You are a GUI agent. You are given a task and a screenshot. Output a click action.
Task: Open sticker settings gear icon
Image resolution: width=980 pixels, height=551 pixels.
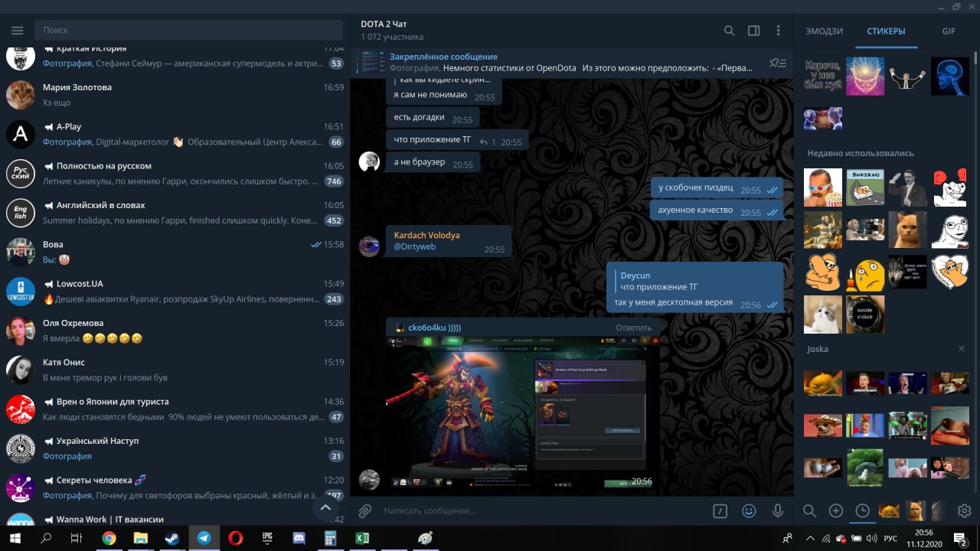[964, 510]
